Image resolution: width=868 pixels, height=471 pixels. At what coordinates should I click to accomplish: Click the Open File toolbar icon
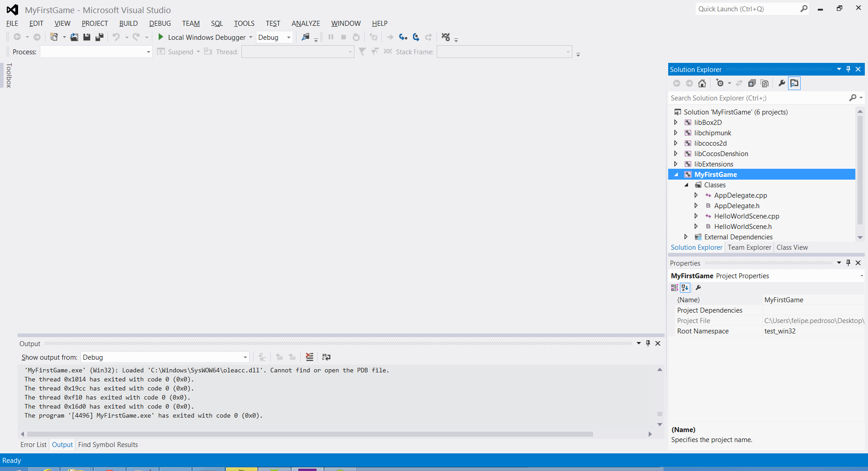click(74, 37)
